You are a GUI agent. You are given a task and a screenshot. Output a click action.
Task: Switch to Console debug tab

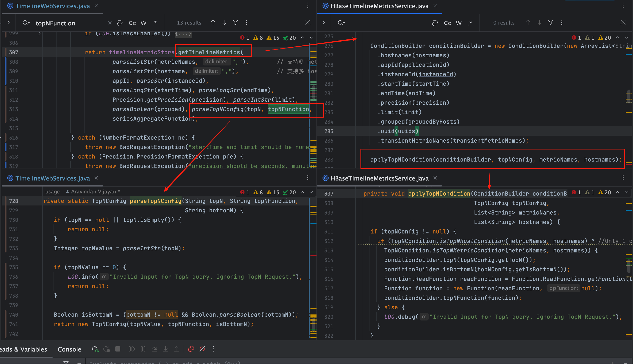click(x=69, y=349)
